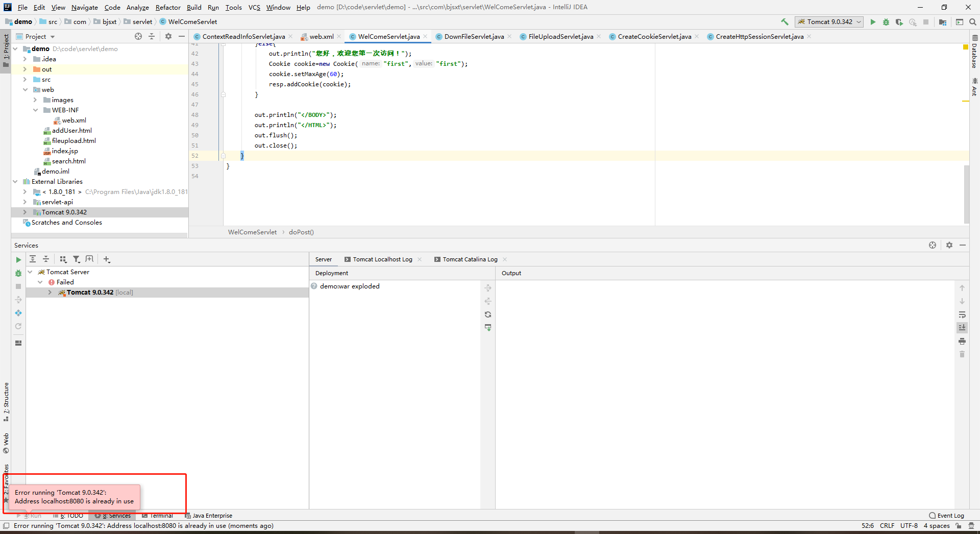
Task: Open the Tomcat Catalina Log tab
Action: pyautogui.click(x=470, y=259)
